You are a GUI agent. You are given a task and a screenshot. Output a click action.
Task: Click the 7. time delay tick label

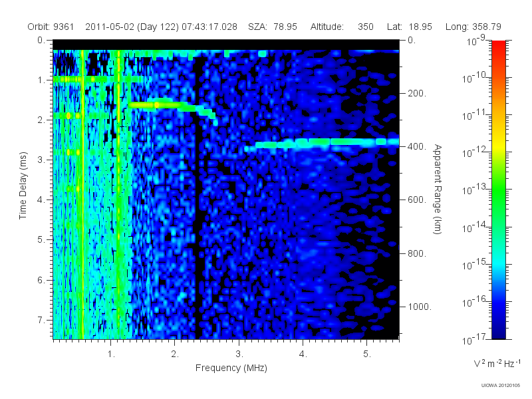pyautogui.click(x=41, y=320)
